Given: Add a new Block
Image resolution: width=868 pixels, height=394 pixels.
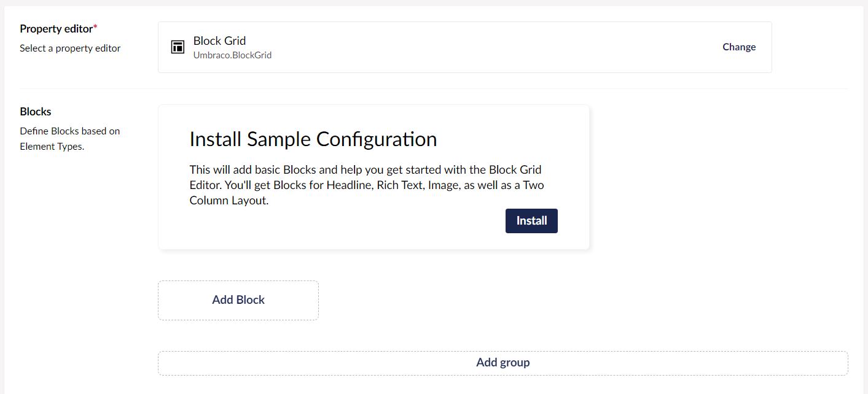Looking at the screenshot, I should [x=238, y=300].
